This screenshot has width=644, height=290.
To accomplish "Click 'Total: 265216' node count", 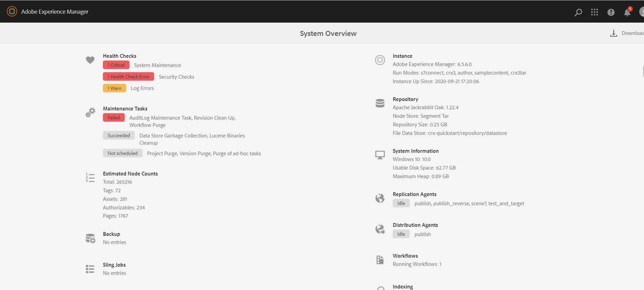I will [117, 182].
